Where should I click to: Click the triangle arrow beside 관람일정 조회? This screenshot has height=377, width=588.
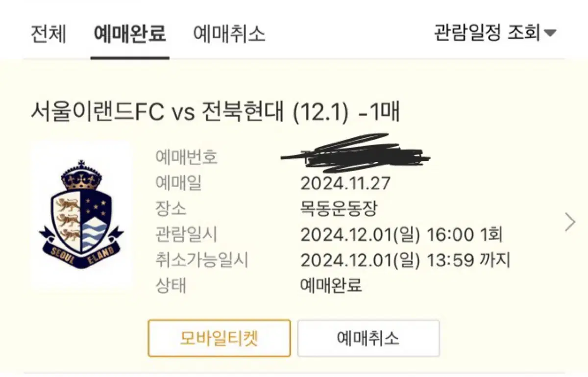pyautogui.click(x=550, y=34)
